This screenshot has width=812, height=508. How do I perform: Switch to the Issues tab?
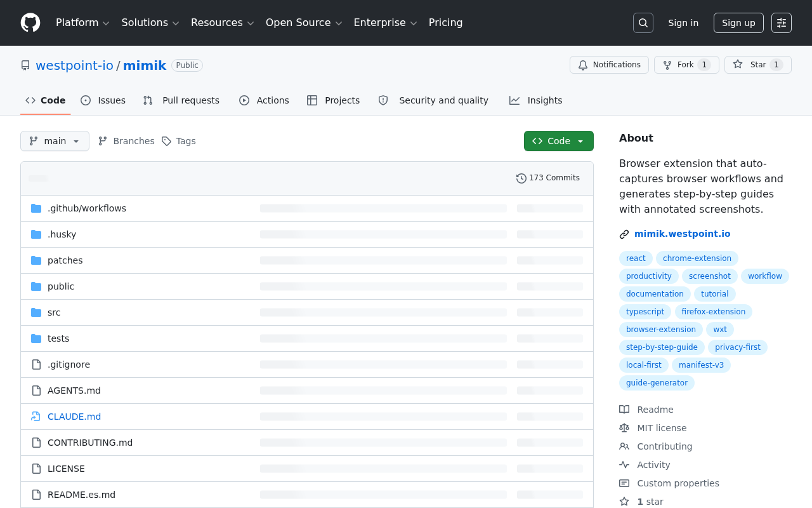pyautogui.click(x=103, y=100)
